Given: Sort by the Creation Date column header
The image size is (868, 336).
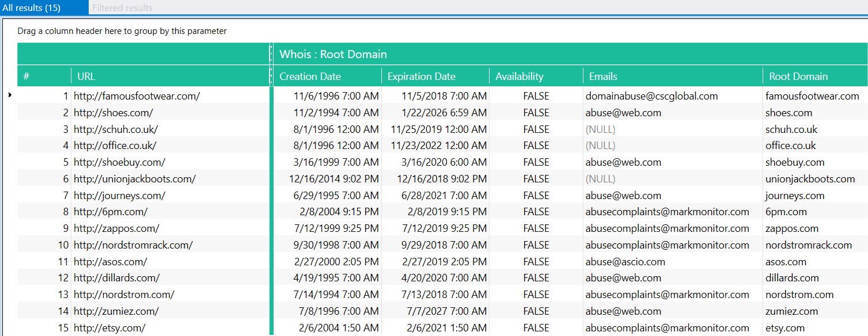Looking at the screenshot, I should (328, 77).
